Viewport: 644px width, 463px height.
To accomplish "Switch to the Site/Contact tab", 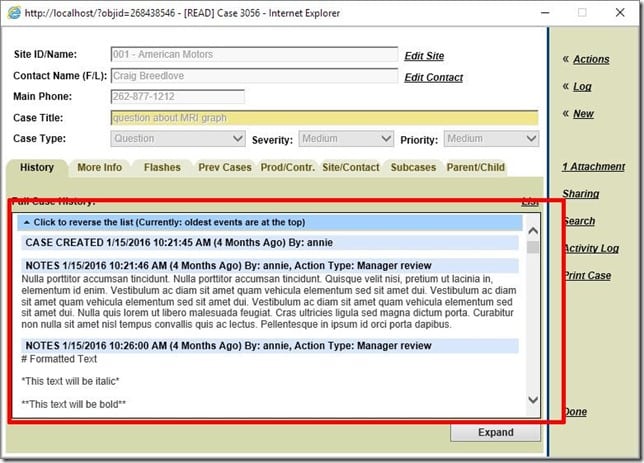I will pos(350,168).
